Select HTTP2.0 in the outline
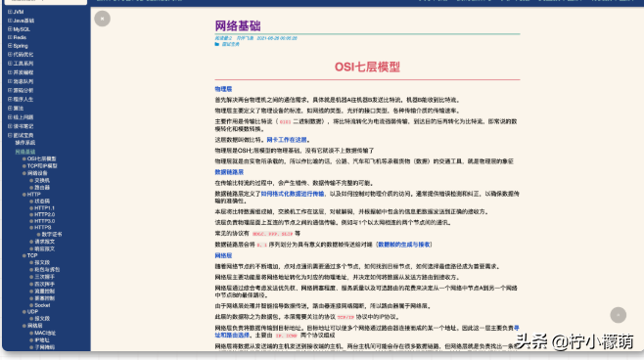 pyautogui.click(x=44, y=214)
